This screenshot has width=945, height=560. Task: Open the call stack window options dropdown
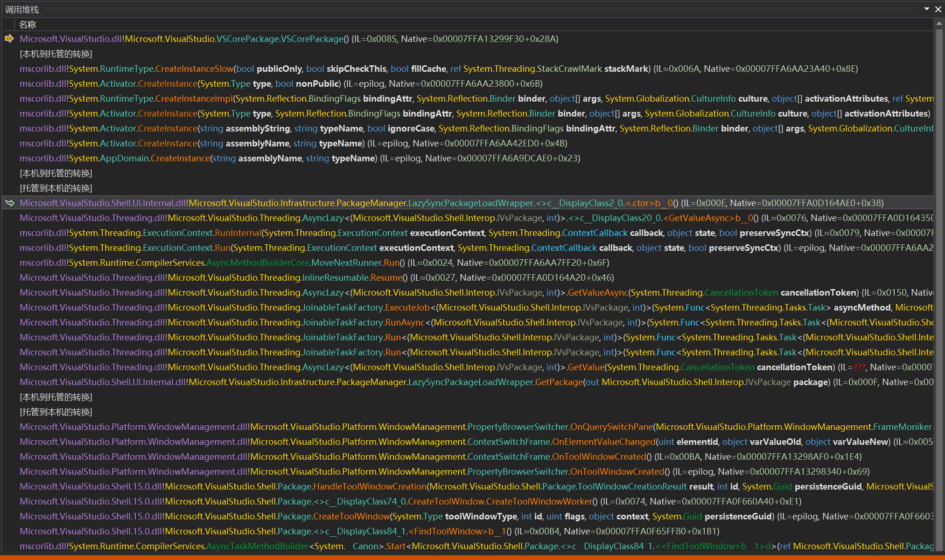[x=927, y=9]
